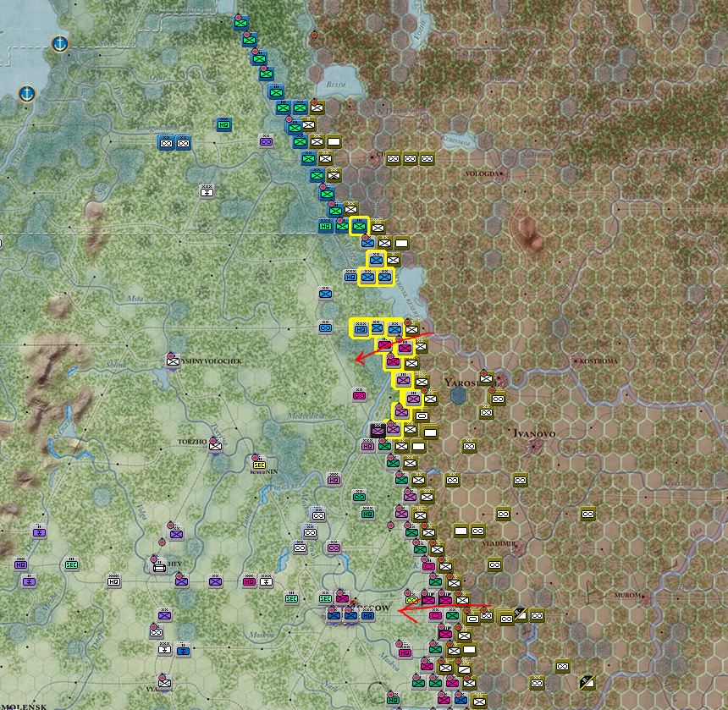Select the purple infantry counter north of Rzhev
The width and height of the screenshot is (728, 710).
(176, 534)
